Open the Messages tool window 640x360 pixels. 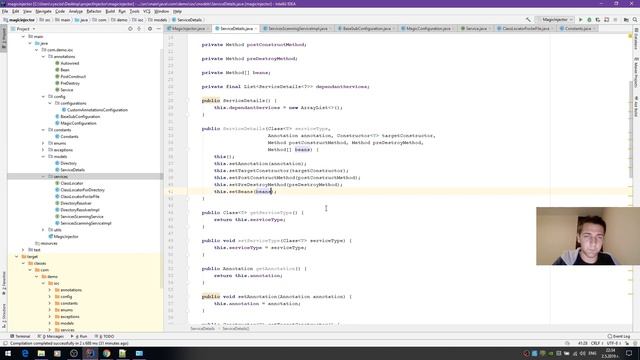click(x=51, y=336)
